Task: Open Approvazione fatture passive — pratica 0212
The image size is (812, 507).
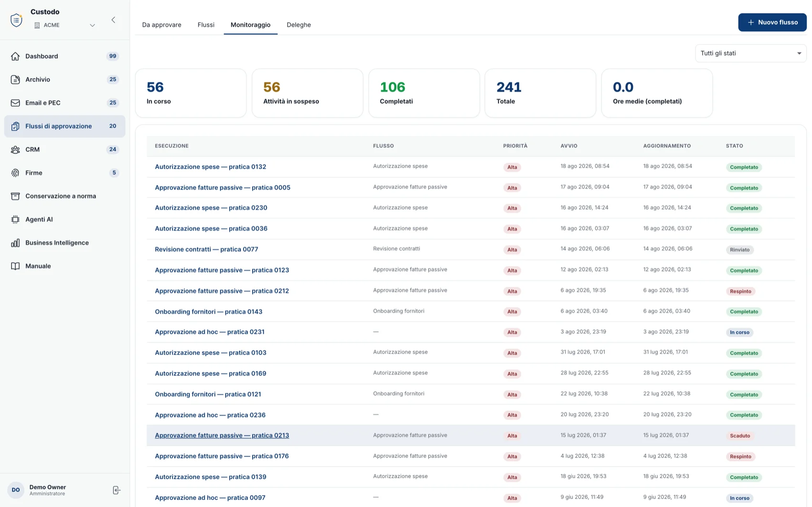Action: [222, 291]
